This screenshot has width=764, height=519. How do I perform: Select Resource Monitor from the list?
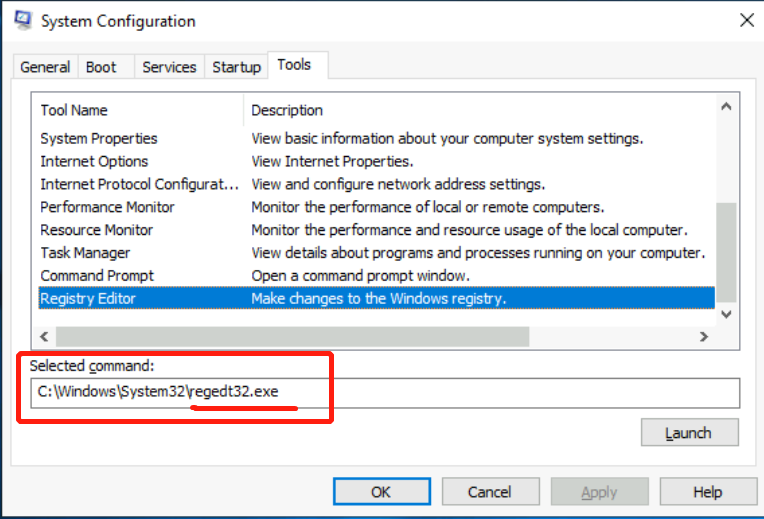click(98, 230)
